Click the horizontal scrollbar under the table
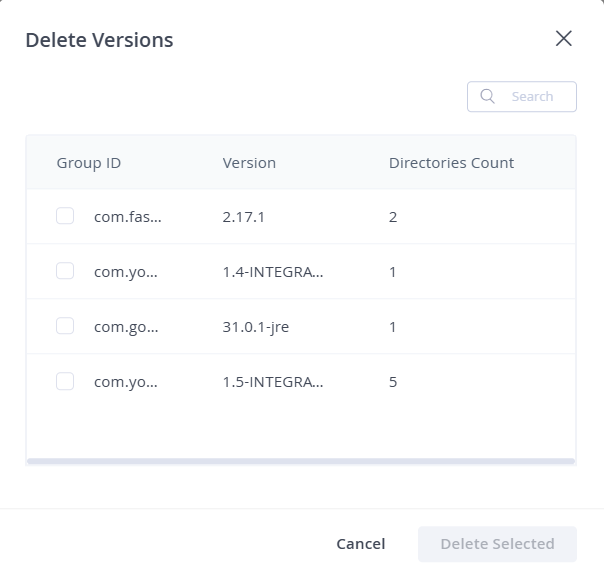The height and width of the screenshot is (575, 604). coord(301,461)
